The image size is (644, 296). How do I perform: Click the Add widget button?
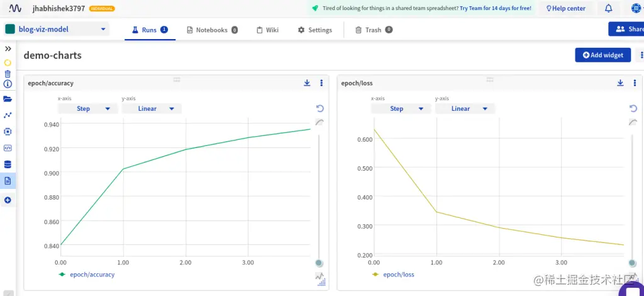(602, 55)
